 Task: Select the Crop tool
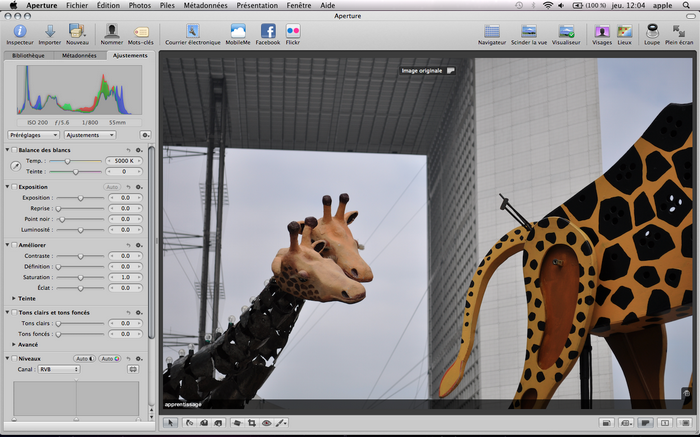coord(252,423)
